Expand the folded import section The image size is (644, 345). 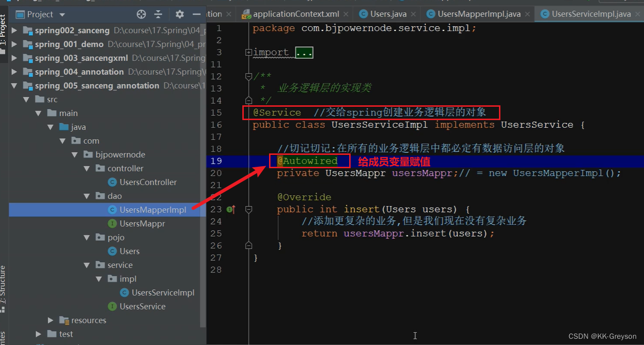pos(249,52)
